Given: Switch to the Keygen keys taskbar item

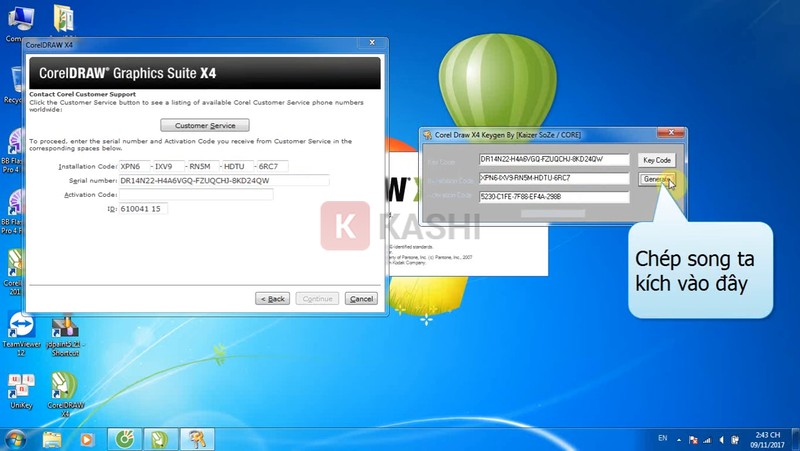Looking at the screenshot, I should [x=197, y=439].
